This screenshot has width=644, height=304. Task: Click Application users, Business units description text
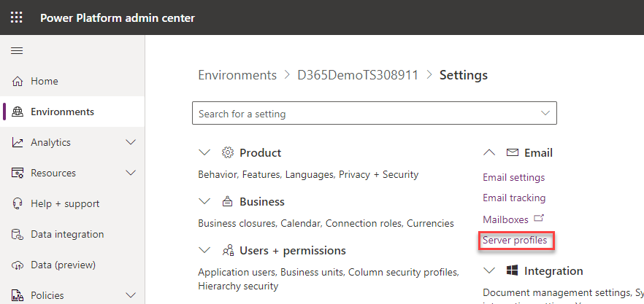point(329,279)
